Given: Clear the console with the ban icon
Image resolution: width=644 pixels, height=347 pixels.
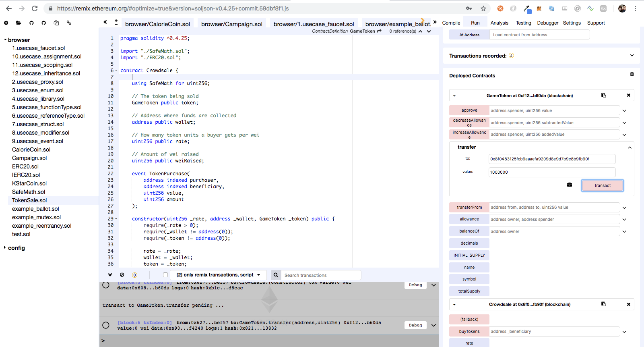Looking at the screenshot, I should tap(122, 275).
